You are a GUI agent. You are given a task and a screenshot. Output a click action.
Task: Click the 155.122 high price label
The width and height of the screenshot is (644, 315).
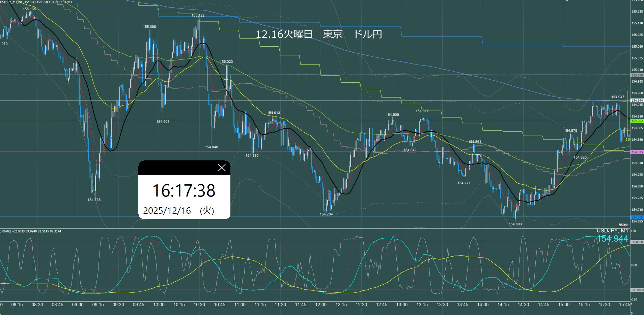[198, 16]
